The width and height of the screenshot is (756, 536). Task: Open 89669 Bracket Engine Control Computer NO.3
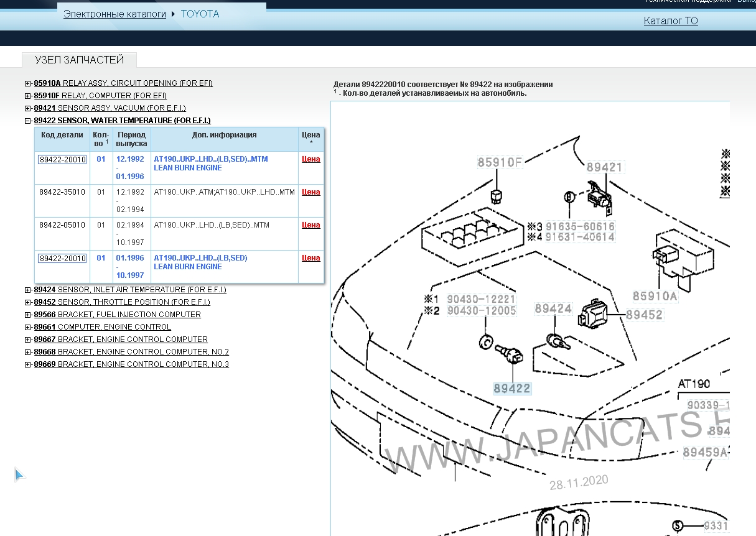[x=131, y=364]
